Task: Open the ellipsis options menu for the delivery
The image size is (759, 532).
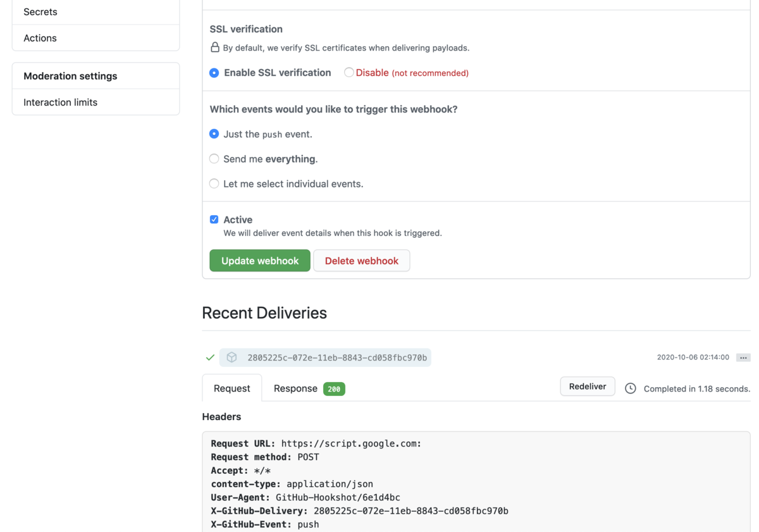Action: click(743, 357)
